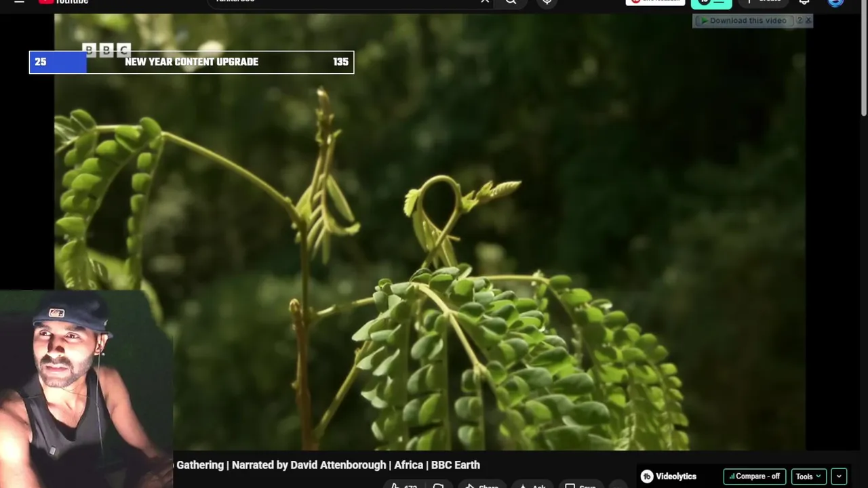Dislike the video with thumbs down
Screen dimensions: 868x488
(x=438, y=485)
